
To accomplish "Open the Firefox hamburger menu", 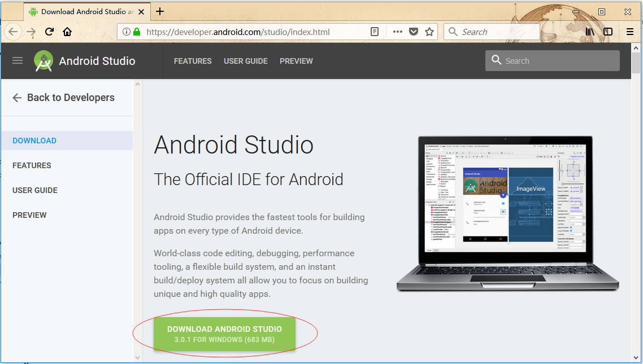I will (629, 32).
